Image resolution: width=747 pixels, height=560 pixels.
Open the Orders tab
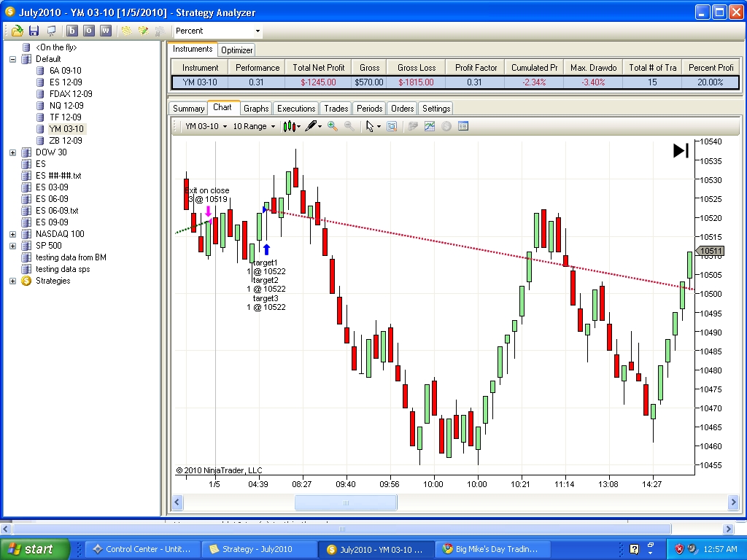(403, 109)
